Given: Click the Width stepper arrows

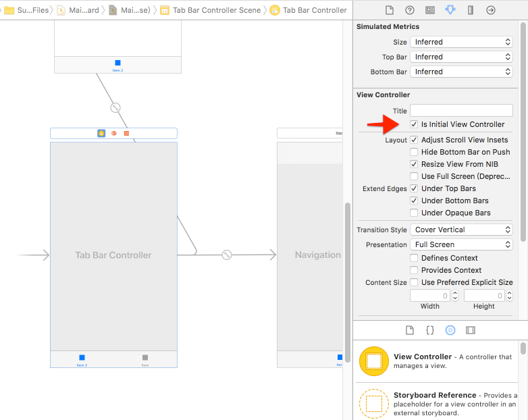Looking at the screenshot, I should point(455,295).
